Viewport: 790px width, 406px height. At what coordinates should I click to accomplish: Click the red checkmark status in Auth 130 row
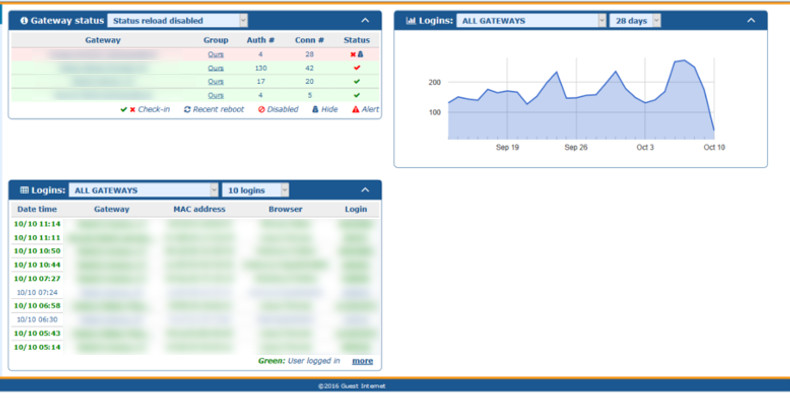tap(357, 68)
